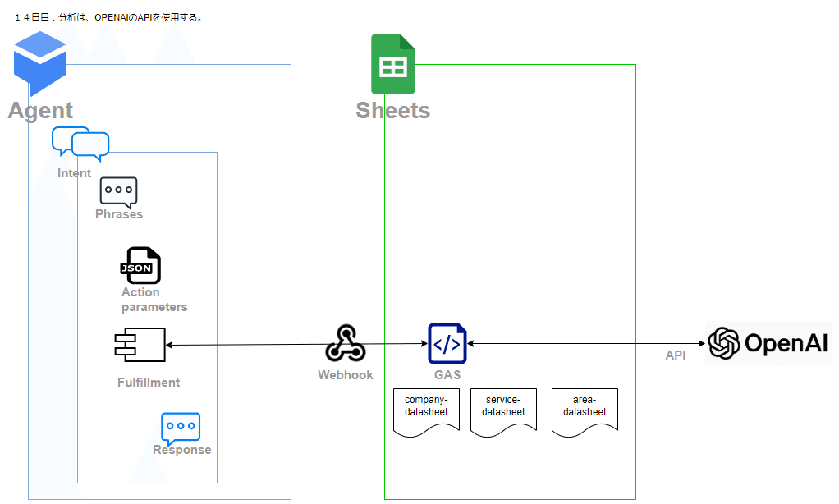
Task: Select the Webhook label
Action: pos(346,375)
